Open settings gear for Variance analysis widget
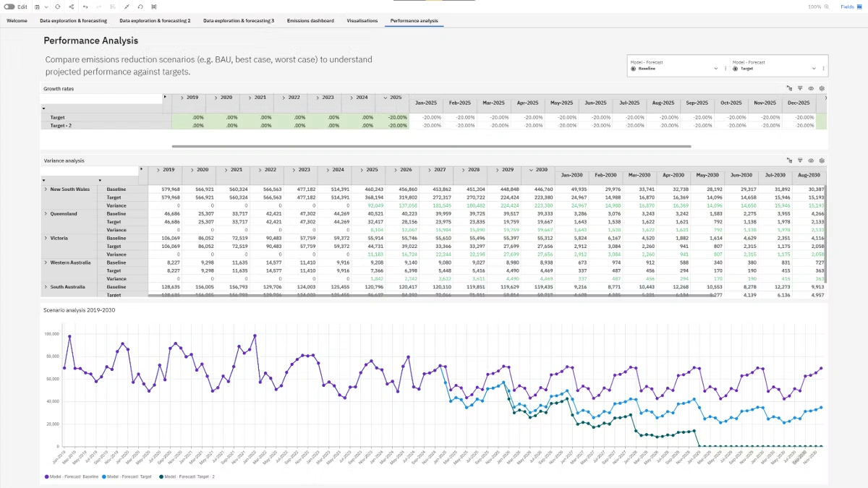The width and height of the screenshot is (868, 488). click(x=822, y=160)
